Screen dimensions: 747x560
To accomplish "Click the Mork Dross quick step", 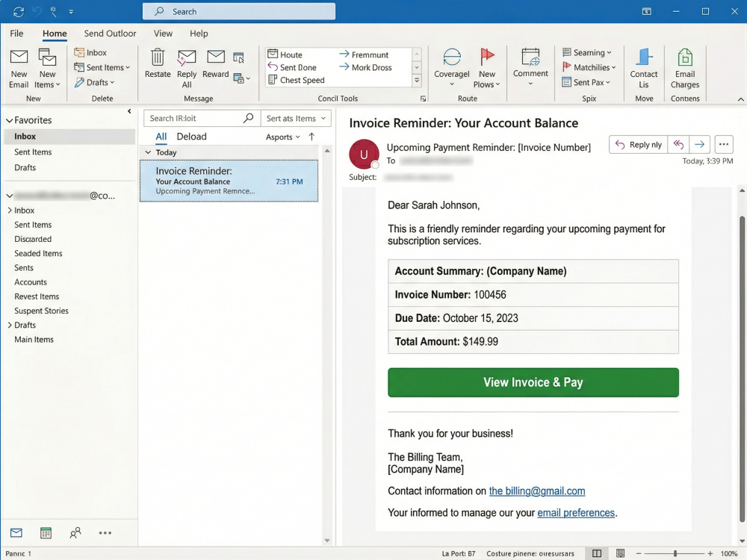I will [x=365, y=68].
